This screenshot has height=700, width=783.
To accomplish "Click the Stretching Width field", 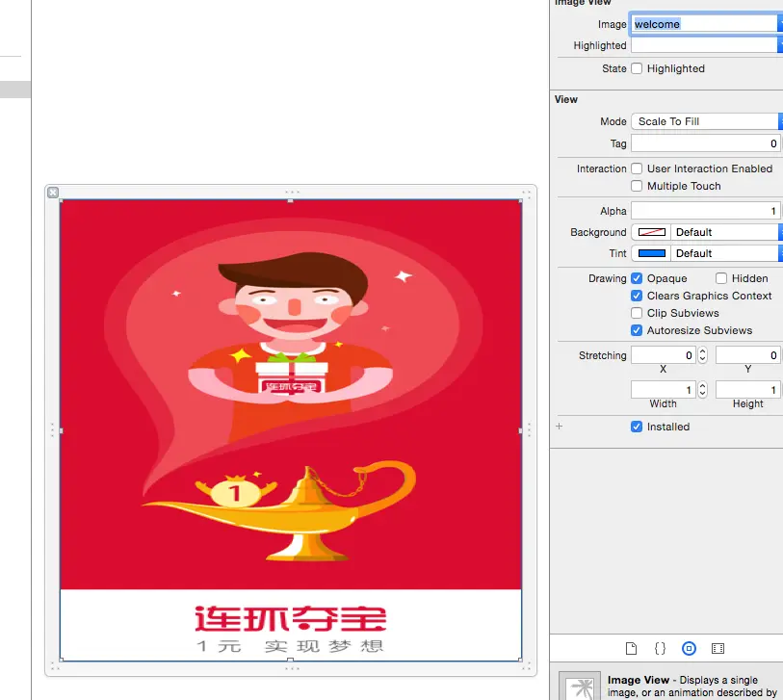I will tap(664, 390).
